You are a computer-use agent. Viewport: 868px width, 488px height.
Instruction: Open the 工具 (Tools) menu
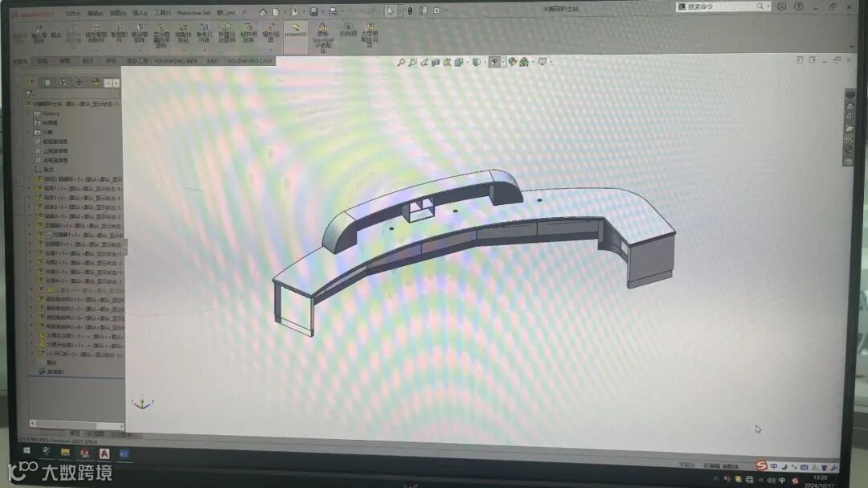point(162,13)
